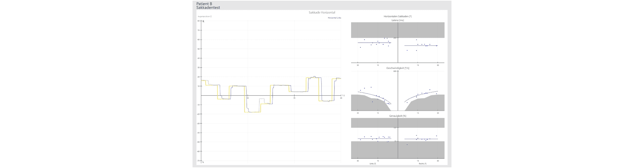The width and height of the screenshot is (644, 168).
Task: Click the upper gray band in Genauigkeit plot
Action: [397, 123]
